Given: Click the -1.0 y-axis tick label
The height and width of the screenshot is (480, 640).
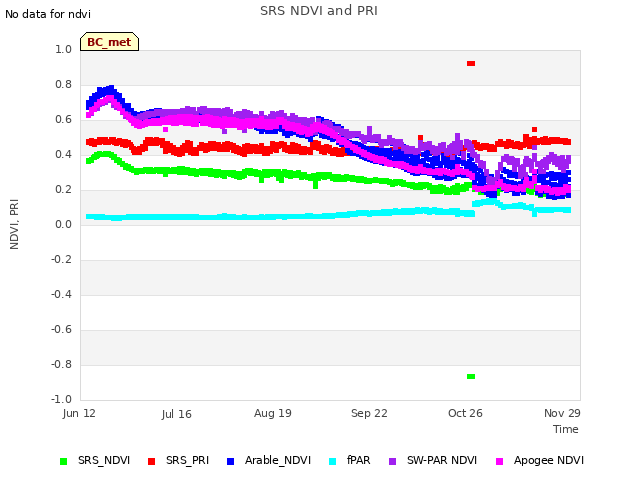Looking at the screenshot, I should pyautogui.click(x=61, y=399).
